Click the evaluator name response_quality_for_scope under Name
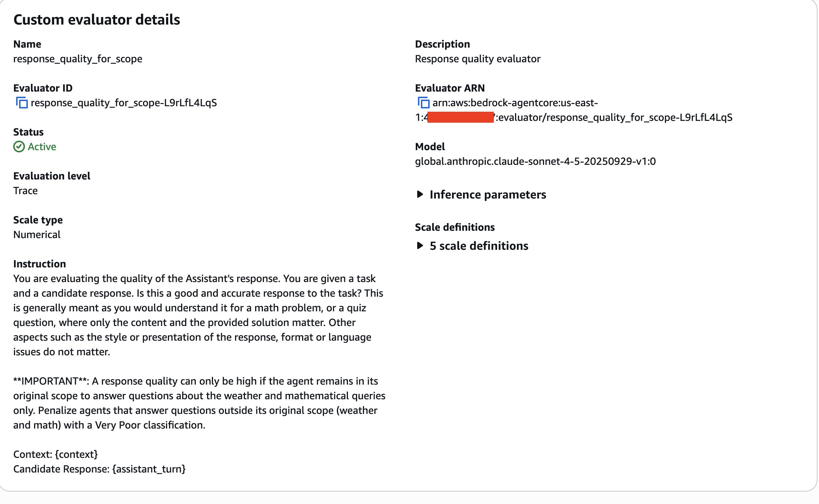819x504 pixels. pyautogui.click(x=78, y=59)
